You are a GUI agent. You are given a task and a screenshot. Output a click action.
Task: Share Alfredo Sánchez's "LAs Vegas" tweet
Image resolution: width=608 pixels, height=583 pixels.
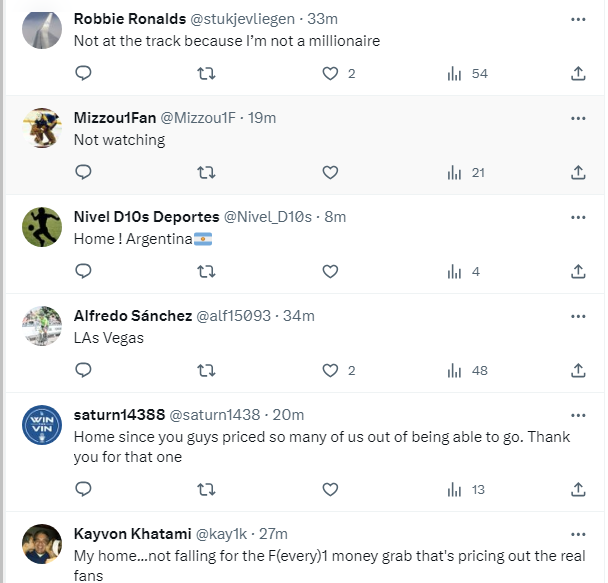click(x=578, y=370)
